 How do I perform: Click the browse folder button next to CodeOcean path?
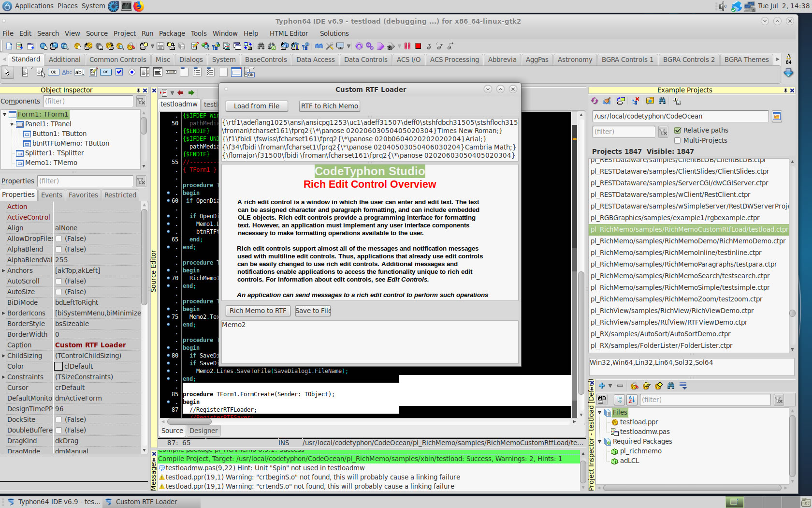point(777,116)
